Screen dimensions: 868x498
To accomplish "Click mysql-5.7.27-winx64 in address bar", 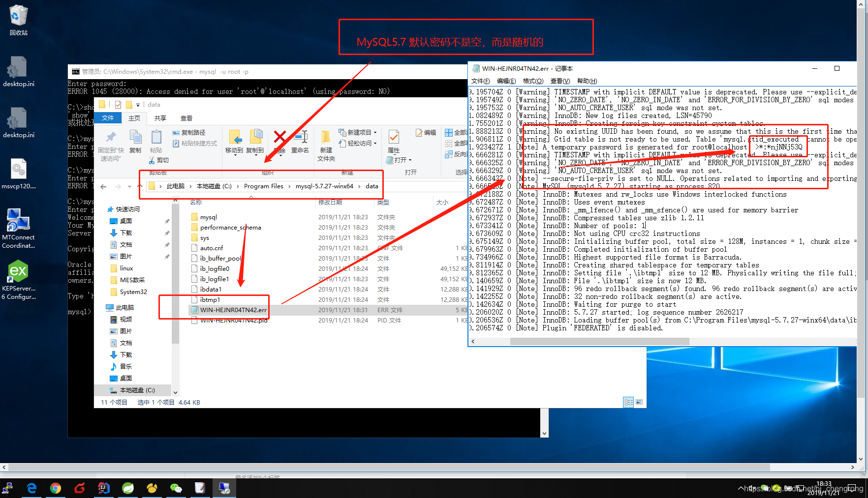I will pyautogui.click(x=324, y=186).
